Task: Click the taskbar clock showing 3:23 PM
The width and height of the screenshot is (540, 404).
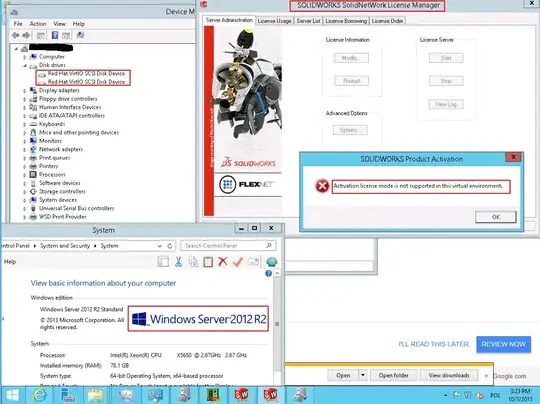Action: click(519, 395)
